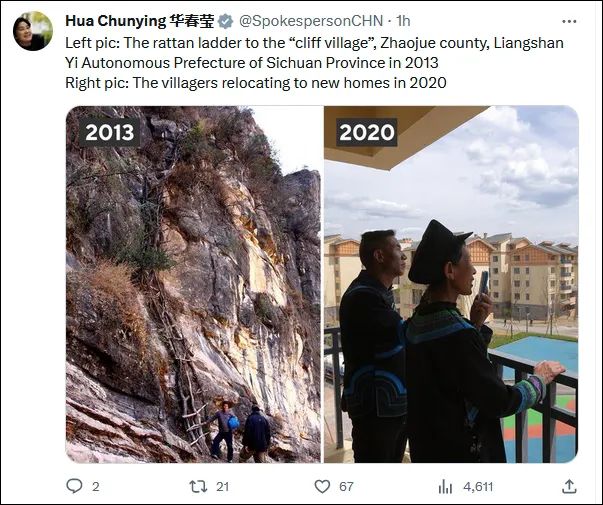The height and width of the screenshot is (505, 603).
Task: Click the 1h timestamp
Action: click(x=404, y=21)
